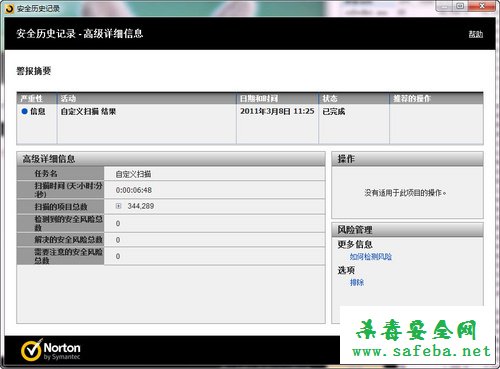This screenshot has height=369, width=500.
Task: Sort by the 活动 column header
Action: [147, 98]
